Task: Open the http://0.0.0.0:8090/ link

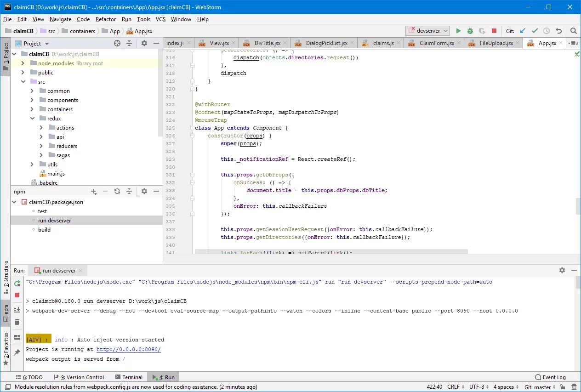Action: [128, 350]
